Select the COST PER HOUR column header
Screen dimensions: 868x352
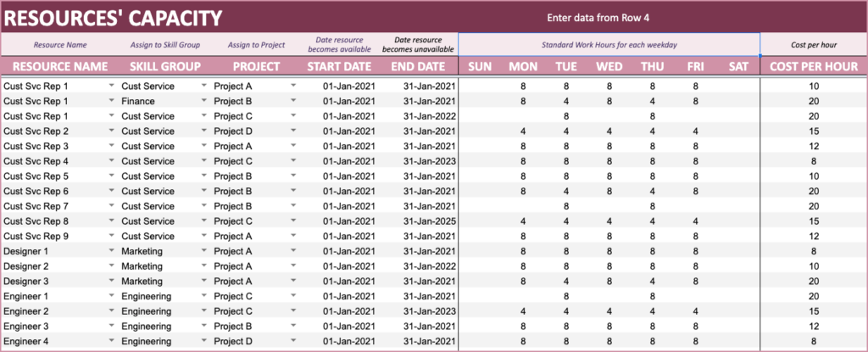click(x=814, y=66)
